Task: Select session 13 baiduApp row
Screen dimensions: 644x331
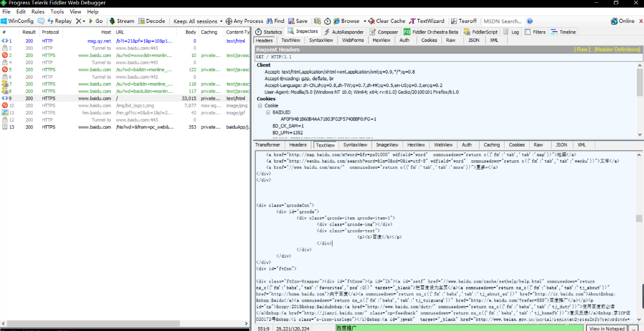Action: [x=125, y=127]
